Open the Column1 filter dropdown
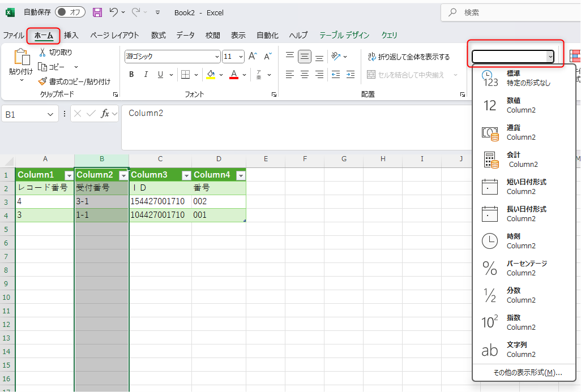The height and width of the screenshot is (392, 581). point(68,175)
